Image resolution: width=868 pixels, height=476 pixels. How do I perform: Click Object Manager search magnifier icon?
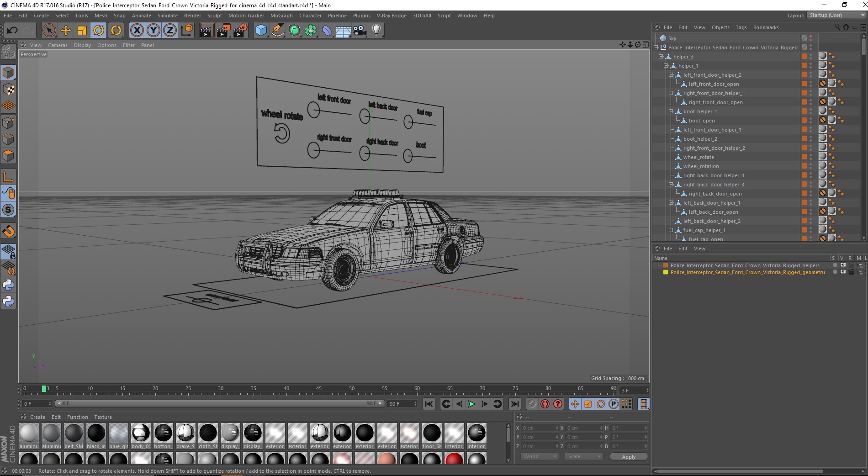tap(837, 27)
